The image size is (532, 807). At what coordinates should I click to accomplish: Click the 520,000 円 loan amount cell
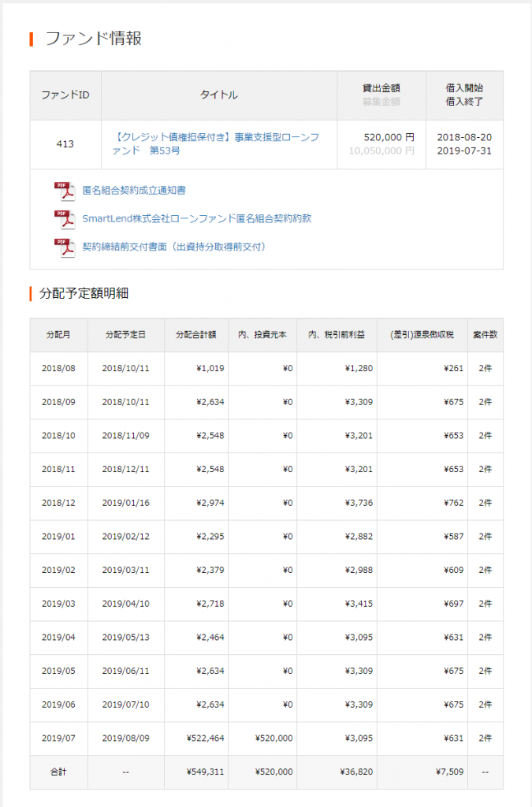click(x=389, y=137)
